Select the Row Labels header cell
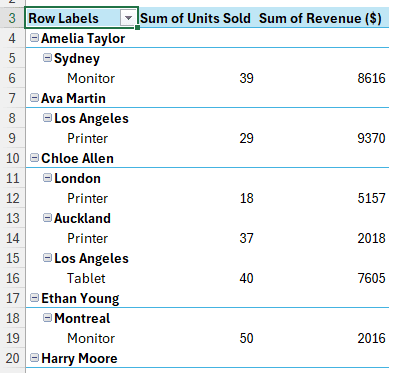The width and height of the screenshot is (397, 373). point(81,18)
